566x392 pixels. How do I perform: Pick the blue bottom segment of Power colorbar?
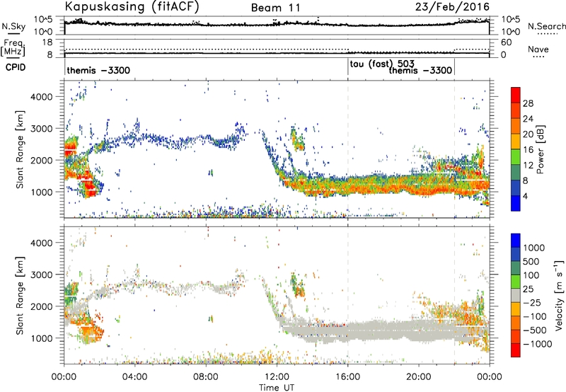[x=516, y=203]
